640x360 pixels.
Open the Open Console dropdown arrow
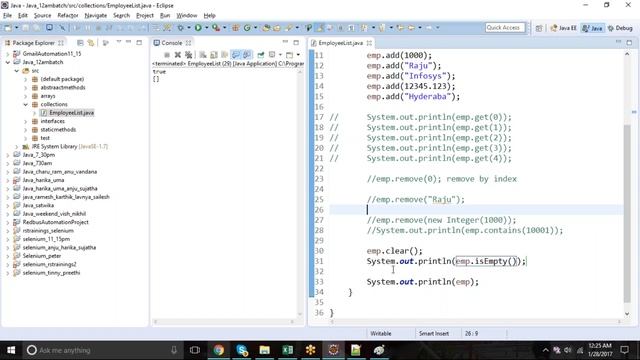(x=298, y=55)
